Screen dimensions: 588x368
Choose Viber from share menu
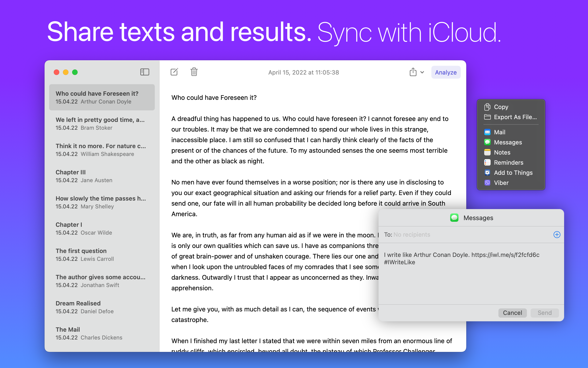[x=501, y=183]
